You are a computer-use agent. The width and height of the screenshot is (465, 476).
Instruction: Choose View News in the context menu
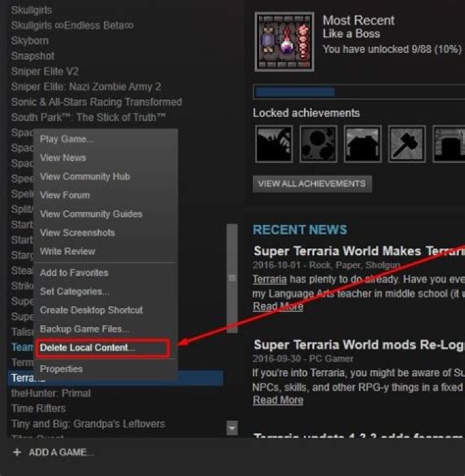pos(63,158)
